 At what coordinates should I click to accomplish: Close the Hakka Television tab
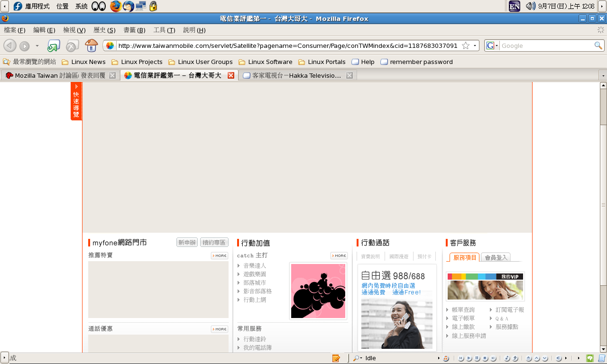349,75
